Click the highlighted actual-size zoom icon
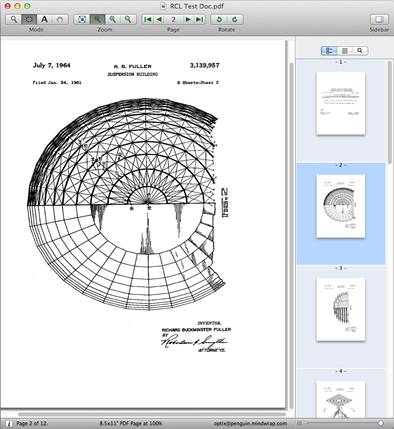394x429 pixels. pos(97,19)
